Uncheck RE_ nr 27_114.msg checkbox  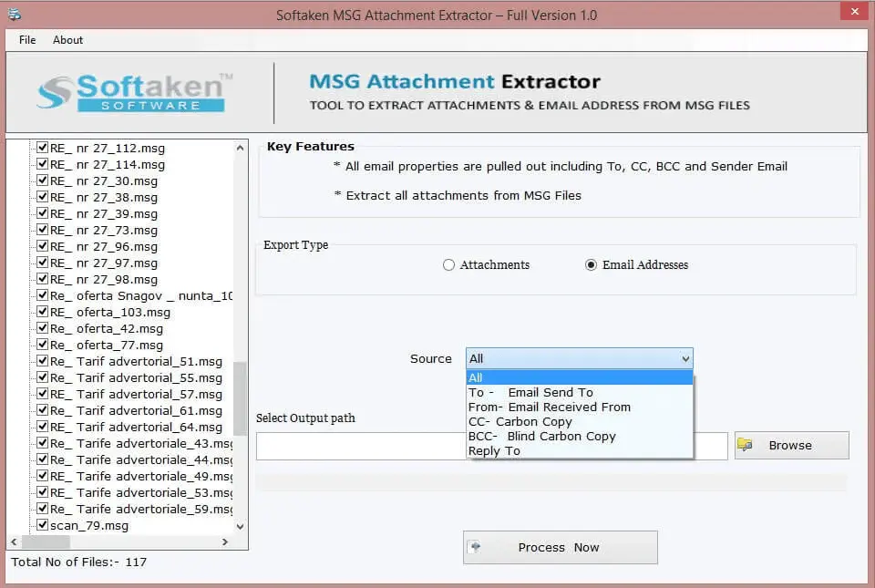click(x=43, y=163)
